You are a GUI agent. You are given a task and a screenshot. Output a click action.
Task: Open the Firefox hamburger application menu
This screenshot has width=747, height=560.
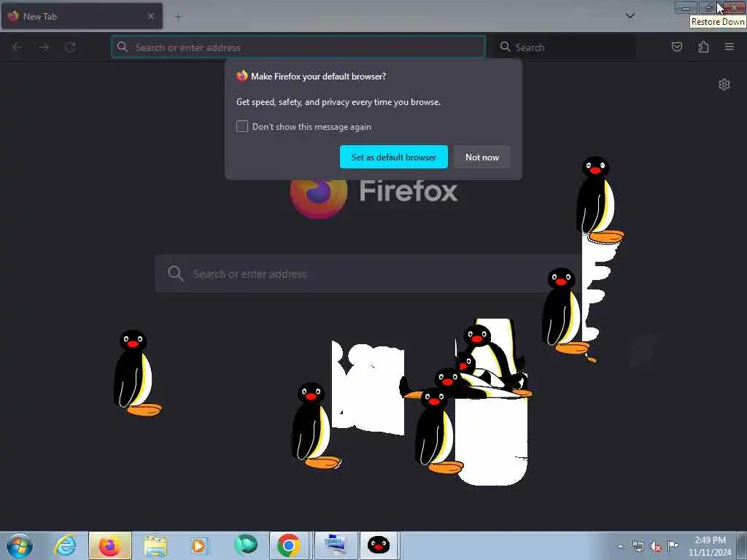(729, 47)
